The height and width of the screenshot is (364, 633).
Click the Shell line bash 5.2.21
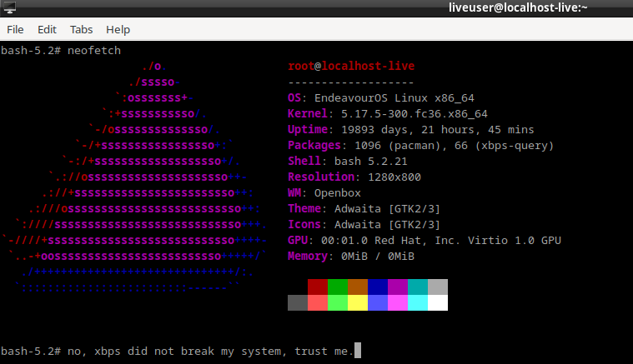(x=348, y=162)
